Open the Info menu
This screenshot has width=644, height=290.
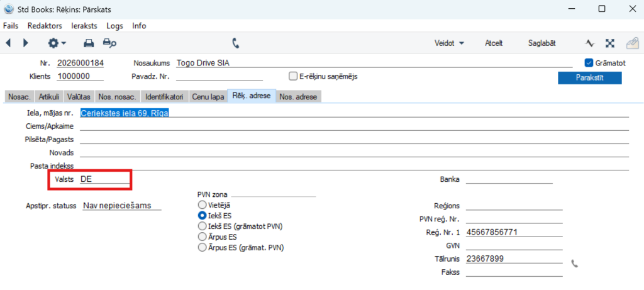coord(139,25)
